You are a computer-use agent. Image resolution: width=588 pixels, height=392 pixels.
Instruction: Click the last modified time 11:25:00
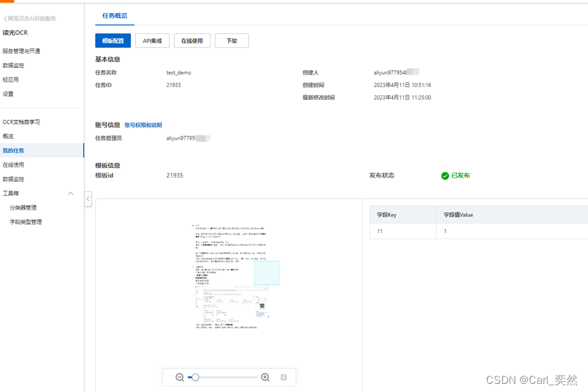point(402,97)
